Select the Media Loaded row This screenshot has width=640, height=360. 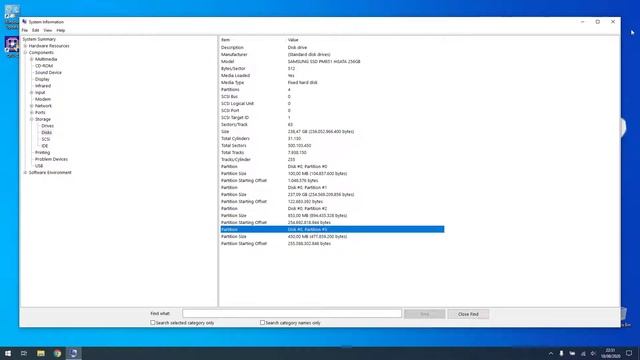[332, 76]
